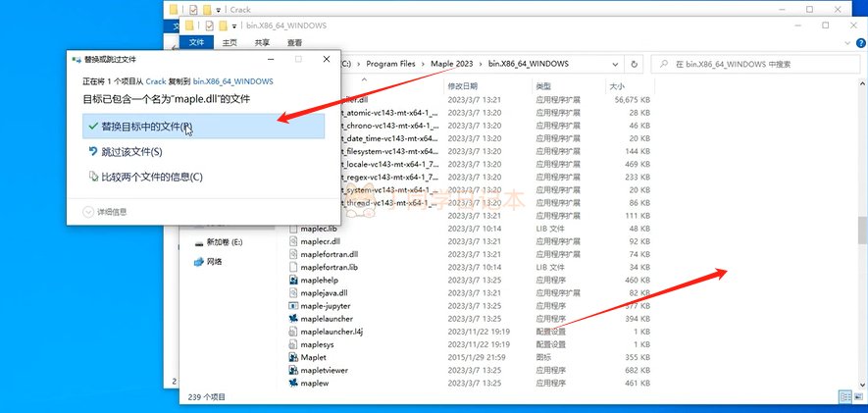Image resolution: width=868 pixels, height=413 pixels.
Task: Select the mapletviewer application
Action: coord(293,371)
